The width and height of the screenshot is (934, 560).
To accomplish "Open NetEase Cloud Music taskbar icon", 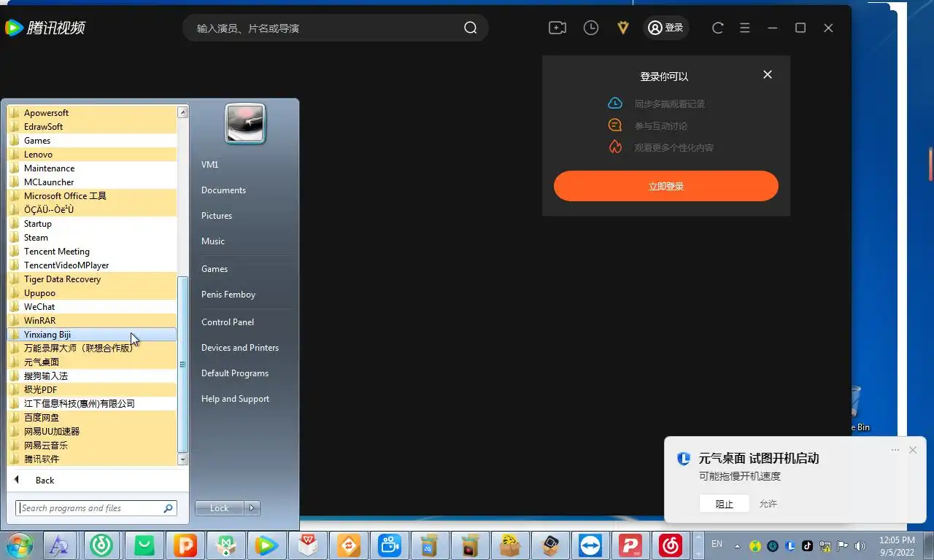I will [x=670, y=545].
